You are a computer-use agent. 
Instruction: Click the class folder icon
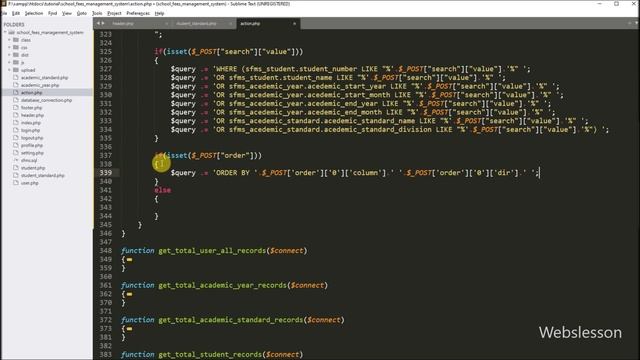(16, 40)
